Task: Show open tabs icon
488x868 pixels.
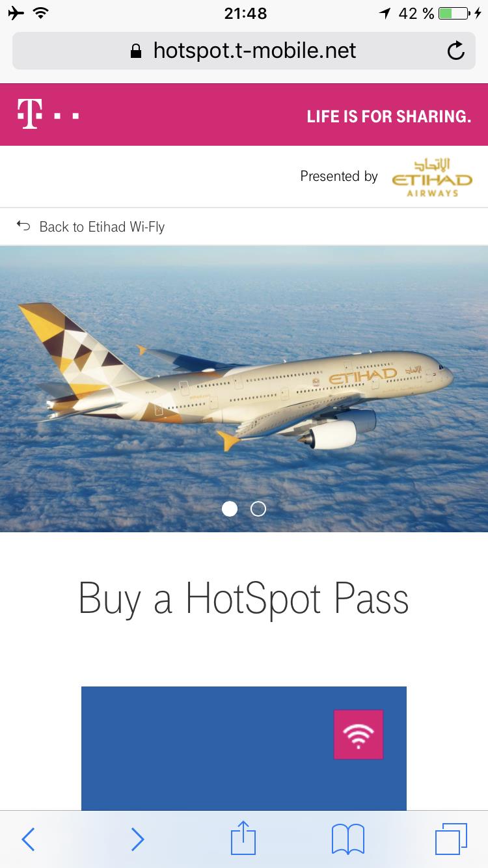Action: (x=451, y=839)
